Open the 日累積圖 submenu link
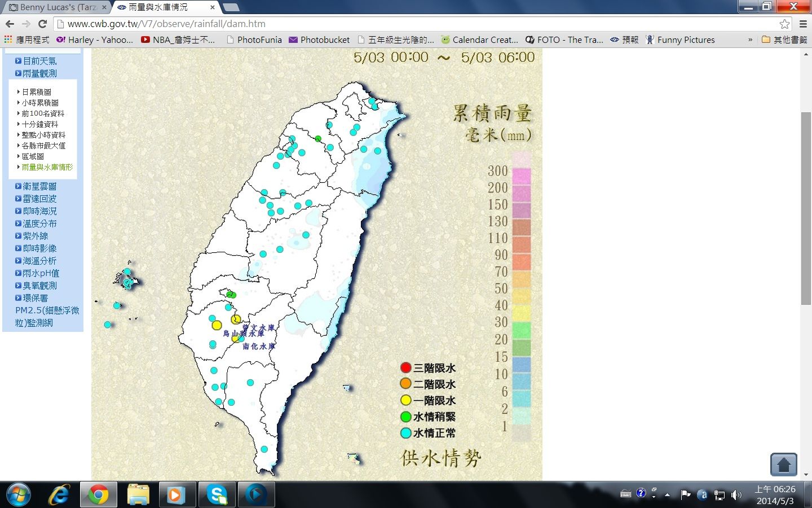This screenshot has height=508, width=812. (x=37, y=92)
